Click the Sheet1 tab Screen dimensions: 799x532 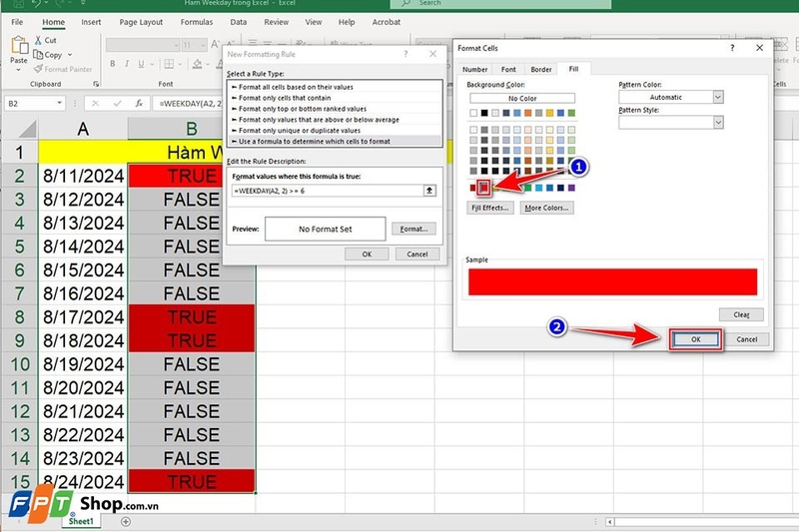click(x=81, y=521)
